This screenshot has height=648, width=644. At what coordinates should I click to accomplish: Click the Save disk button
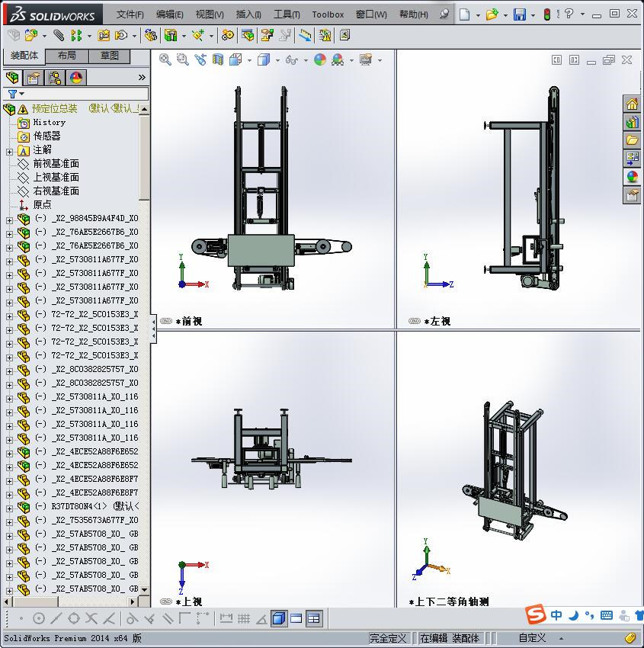[520, 14]
